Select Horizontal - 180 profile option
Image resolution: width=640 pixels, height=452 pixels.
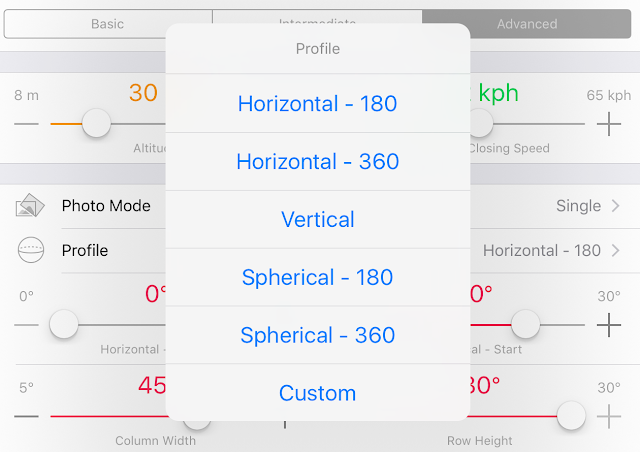click(x=317, y=103)
